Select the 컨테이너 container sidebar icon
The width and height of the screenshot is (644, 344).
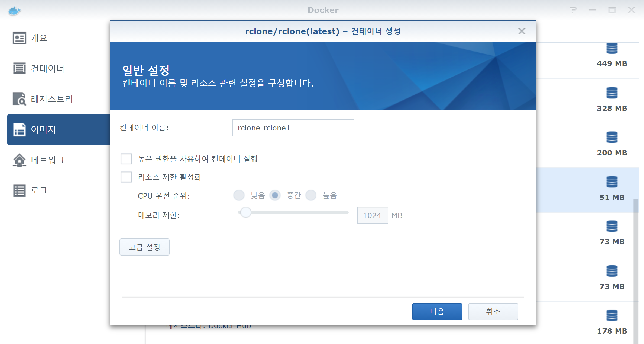pos(19,68)
